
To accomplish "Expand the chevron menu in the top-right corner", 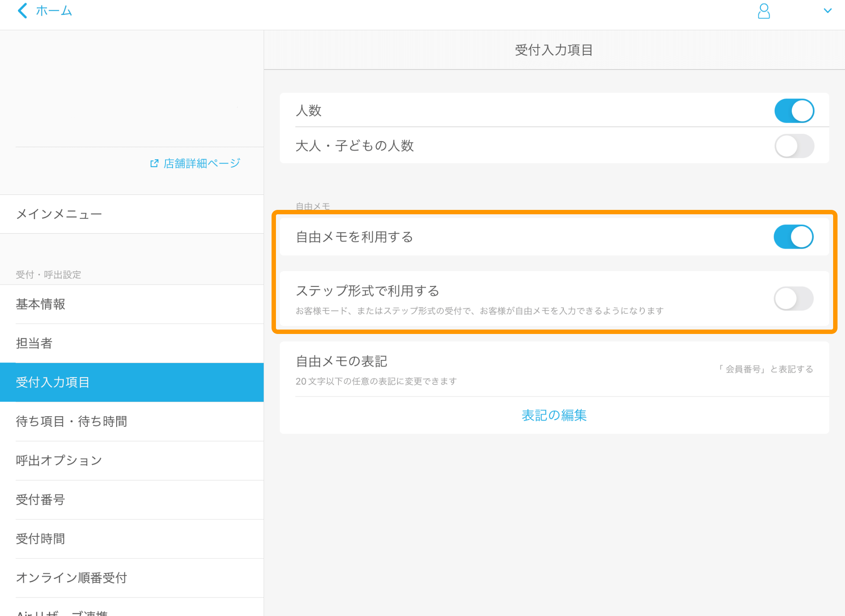I will [x=829, y=11].
